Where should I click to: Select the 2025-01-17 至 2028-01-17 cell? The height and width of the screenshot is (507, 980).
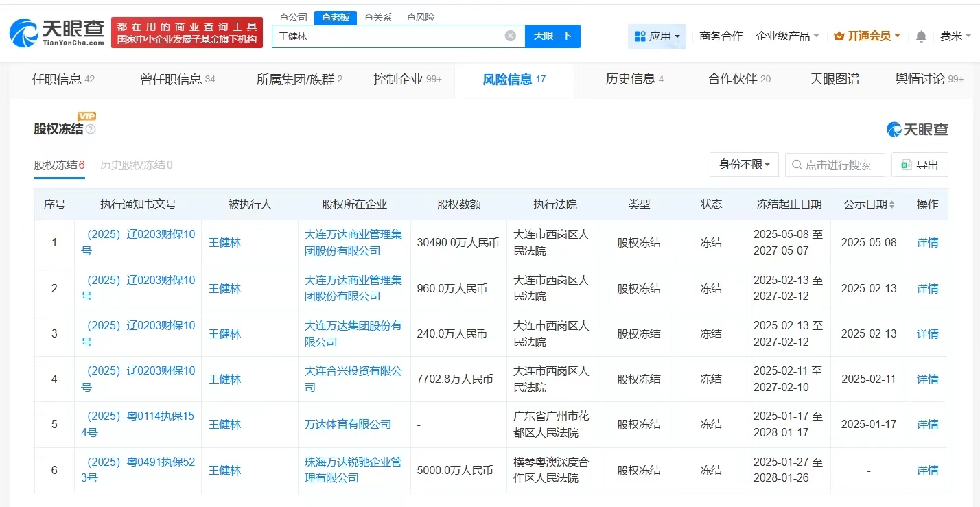coord(789,425)
